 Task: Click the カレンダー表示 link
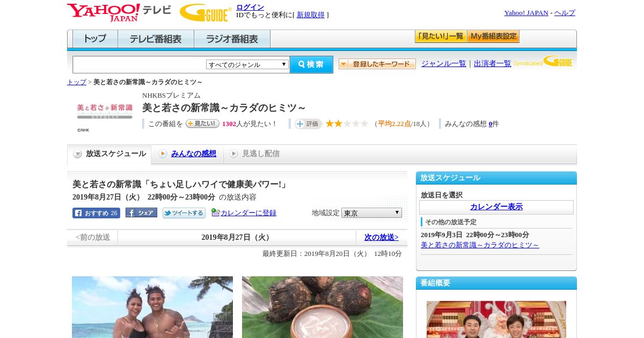[x=496, y=207]
